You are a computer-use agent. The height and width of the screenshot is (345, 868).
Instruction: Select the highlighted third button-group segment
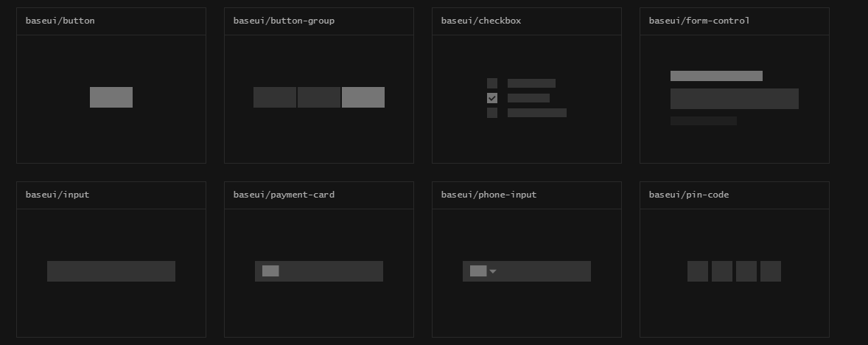363,97
